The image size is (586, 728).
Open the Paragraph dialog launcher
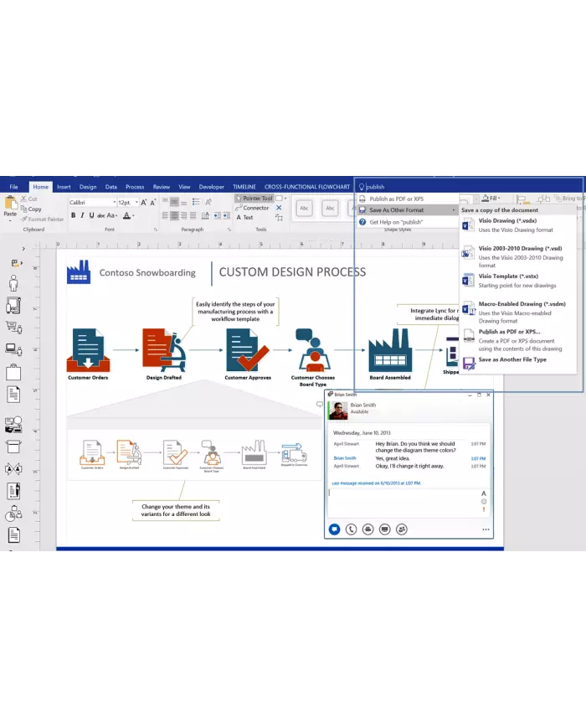229,230
